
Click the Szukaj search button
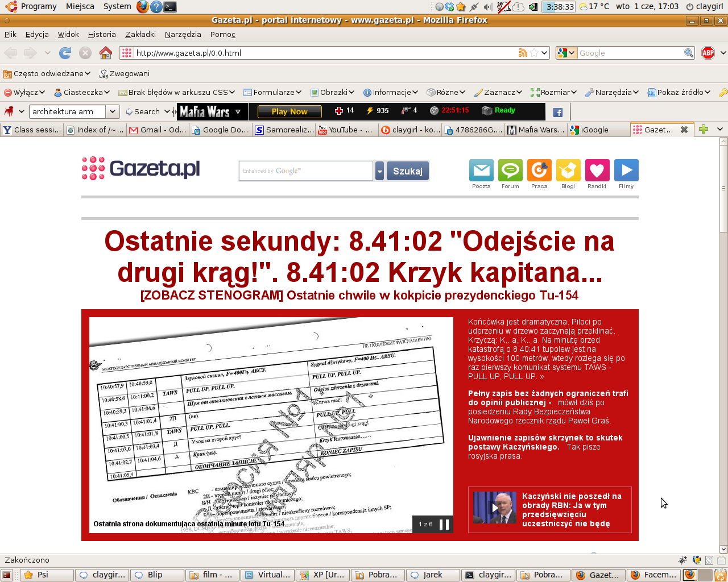(407, 171)
